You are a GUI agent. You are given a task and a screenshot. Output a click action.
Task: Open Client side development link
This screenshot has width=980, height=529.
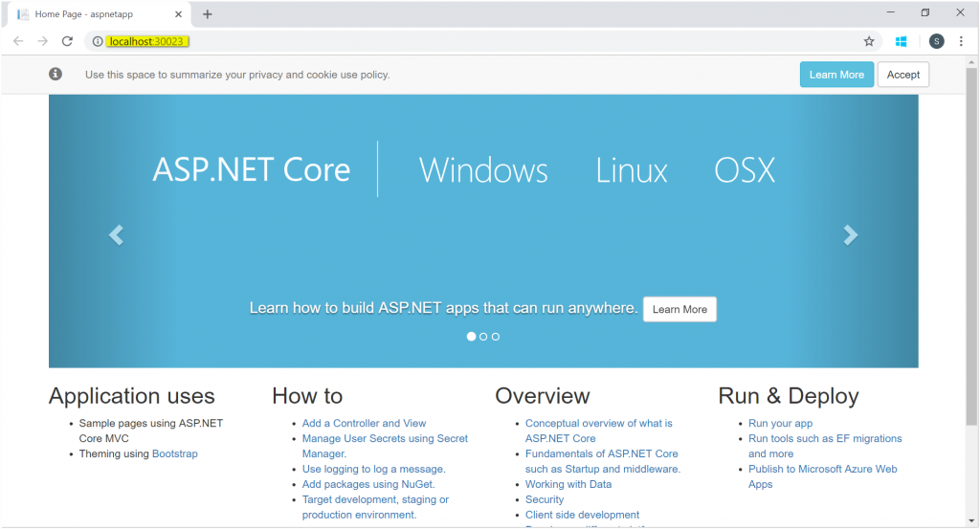[x=582, y=516]
